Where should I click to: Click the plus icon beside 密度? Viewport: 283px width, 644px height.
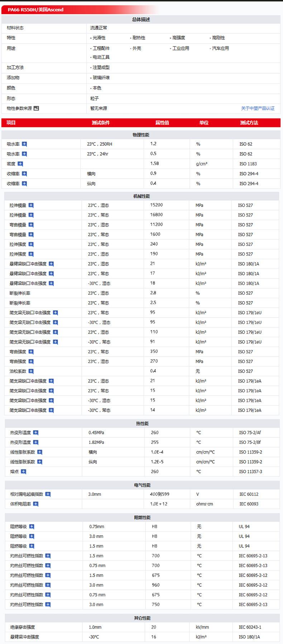coord(20,164)
